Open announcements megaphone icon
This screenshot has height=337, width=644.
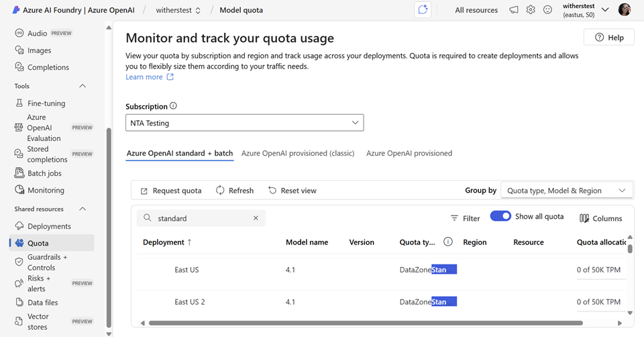(x=514, y=10)
